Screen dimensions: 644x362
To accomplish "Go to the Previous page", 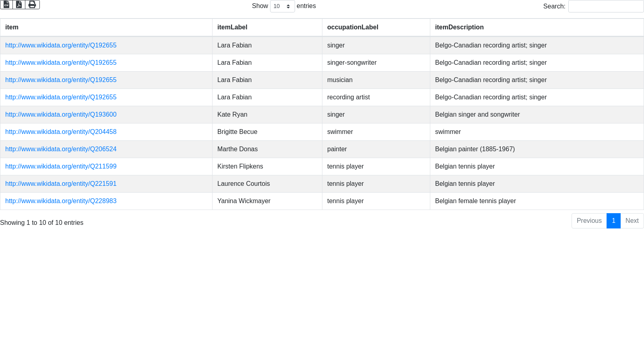I will point(589,221).
